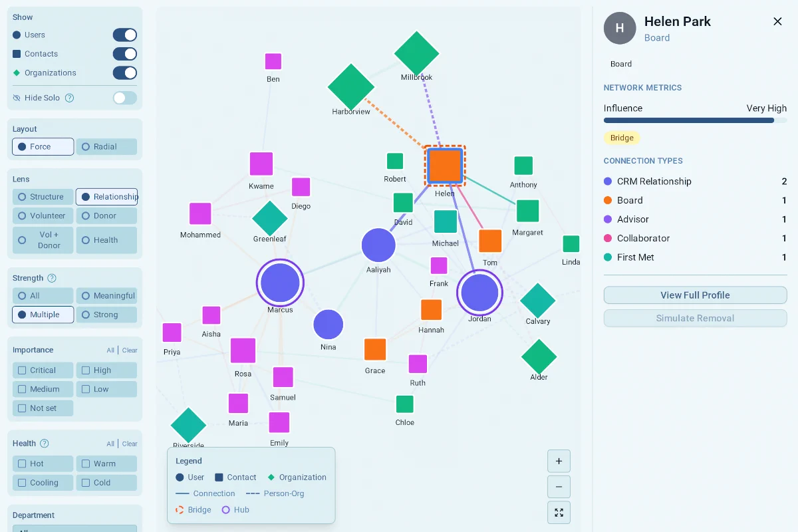Screen dimensions: 798x532
Task: Click the Influence progress bar
Action: click(695, 120)
